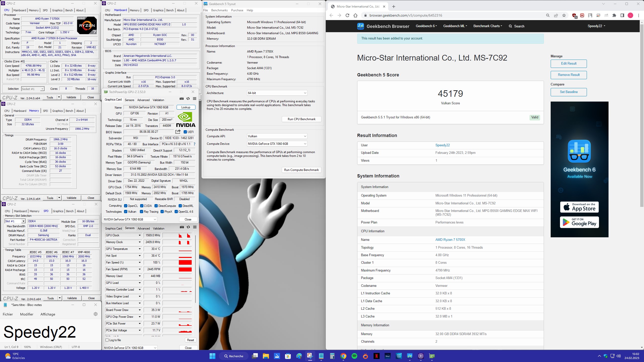
Task: Switch to the Bench tab in top-left CPU-Z
Action: 69,10
